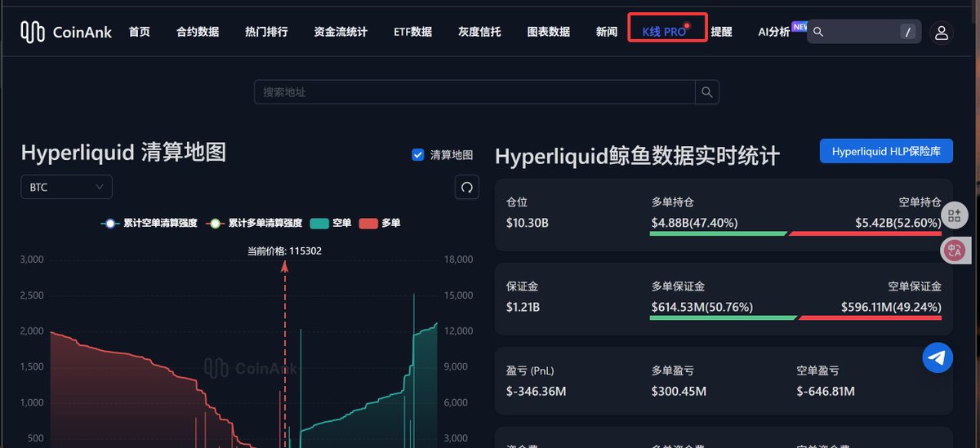Viewport: 980px width, 448px height.
Task: Toggle the 累计多单清算强度 legend series
Action: click(x=254, y=223)
